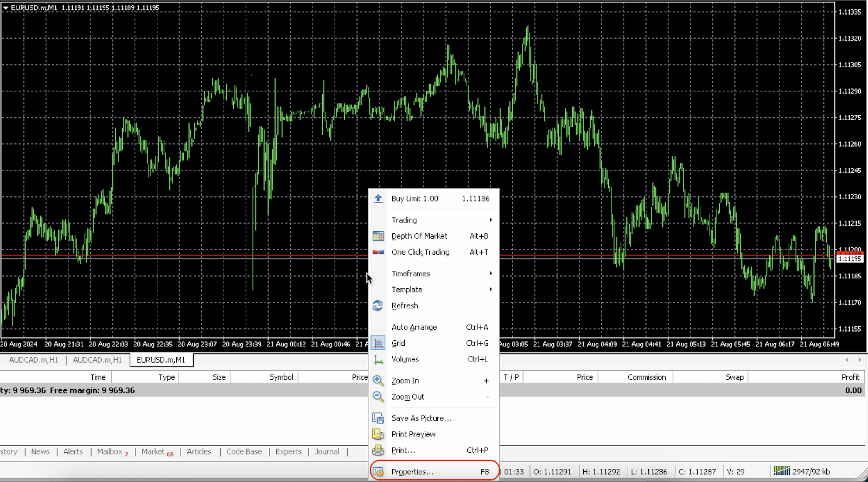Viewport: 868px width, 482px height.
Task: Open the Mailbox terminal tab
Action: click(x=112, y=452)
